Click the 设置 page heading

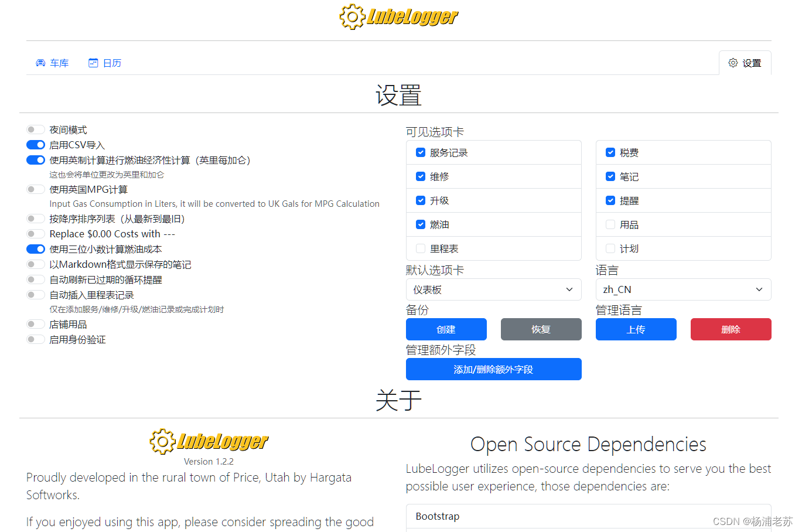point(399,95)
